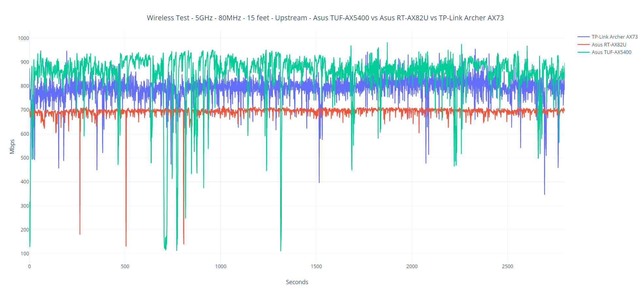Click the 1500 label on the x-axis
644x291 pixels.
[x=316, y=266]
